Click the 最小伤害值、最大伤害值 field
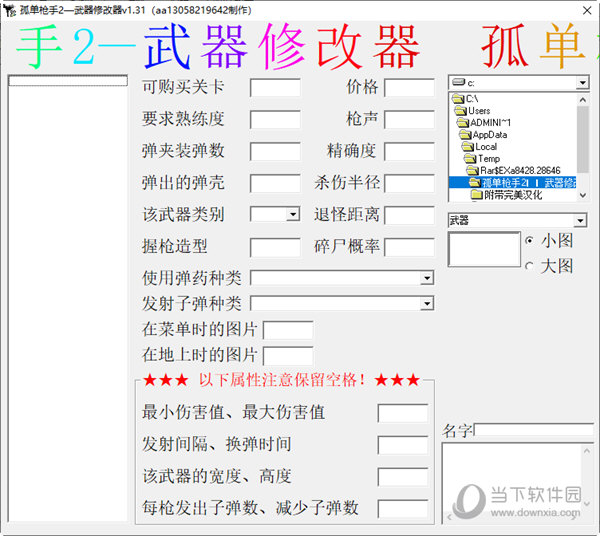 (x=403, y=413)
